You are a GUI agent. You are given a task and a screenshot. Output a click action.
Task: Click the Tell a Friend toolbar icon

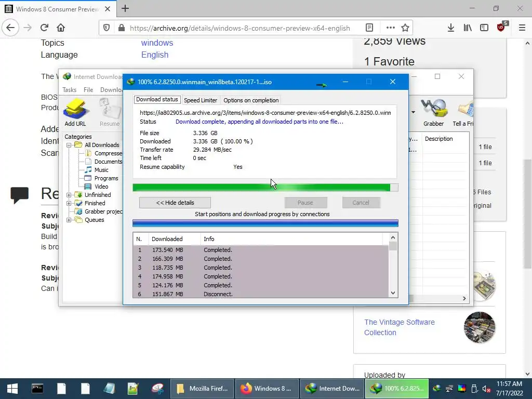465,109
